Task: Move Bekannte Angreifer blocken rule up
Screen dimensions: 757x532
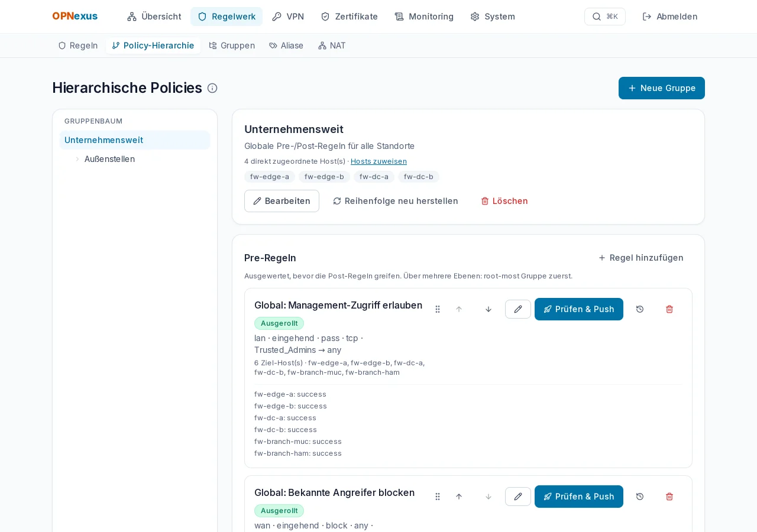Action: point(459,497)
